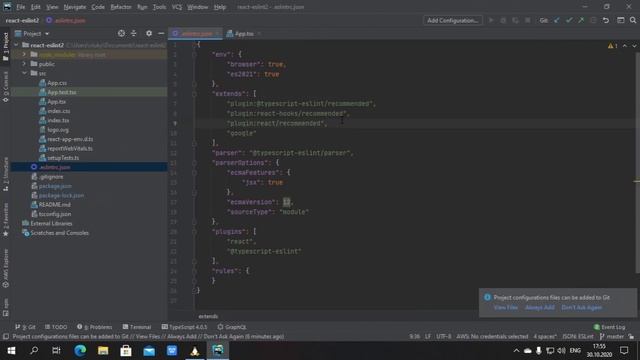Open the 9: Git tool window
Screen dimensions: 640x360
(x=25, y=327)
